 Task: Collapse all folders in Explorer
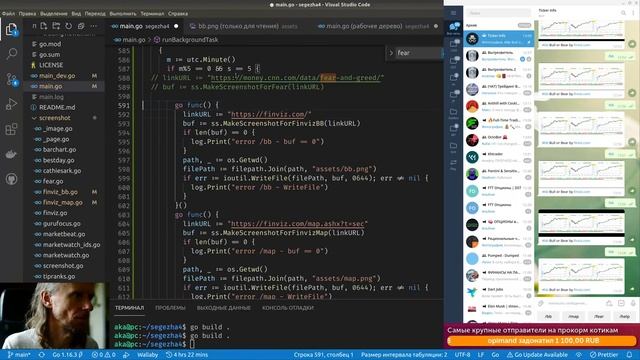81,26
